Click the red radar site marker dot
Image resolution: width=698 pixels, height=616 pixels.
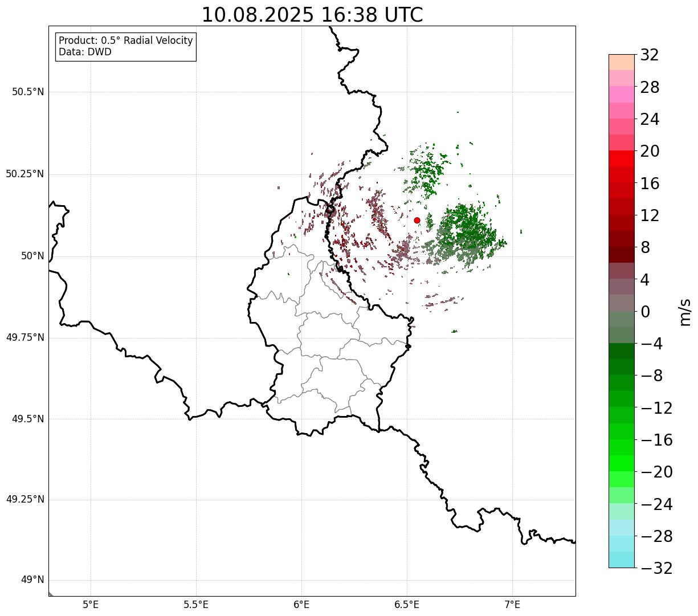pos(417,220)
